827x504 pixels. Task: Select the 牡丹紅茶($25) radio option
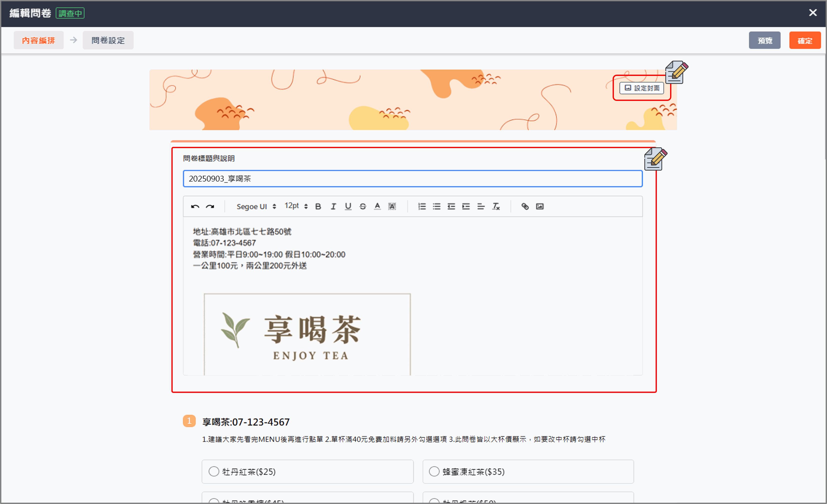click(x=214, y=472)
